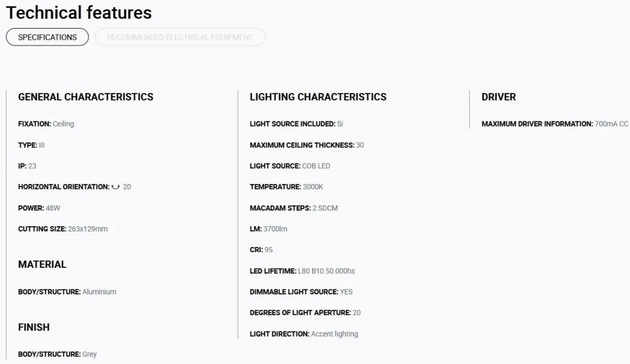
Task: Click the Driver section heading
Action: pyautogui.click(x=499, y=97)
